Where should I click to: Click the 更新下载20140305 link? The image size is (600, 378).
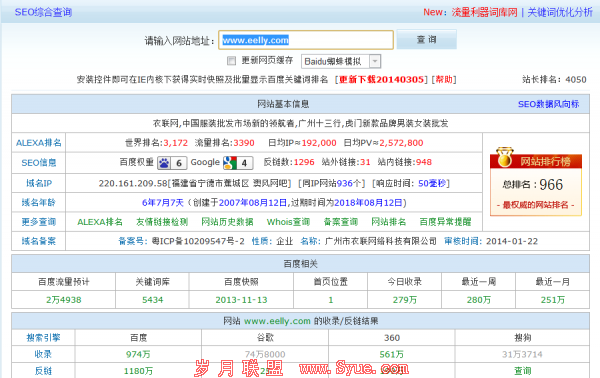(x=381, y=80)
